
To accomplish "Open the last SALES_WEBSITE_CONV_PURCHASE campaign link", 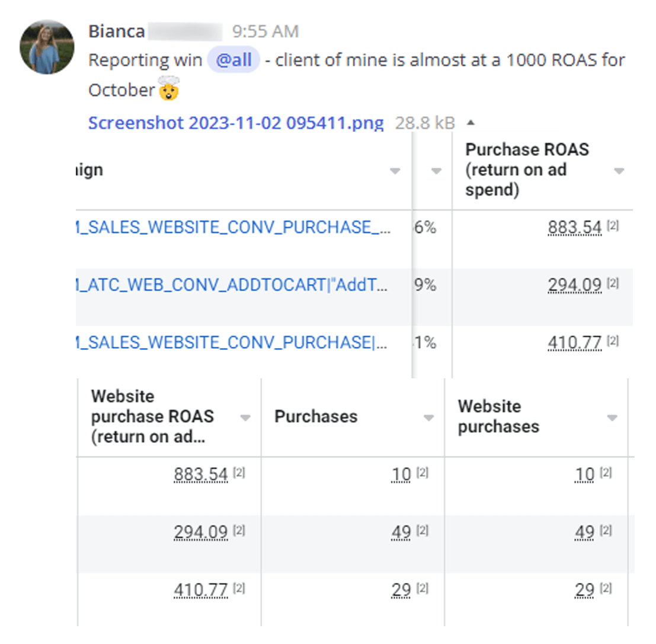I will pyautogui.click(x=232, y=343).
